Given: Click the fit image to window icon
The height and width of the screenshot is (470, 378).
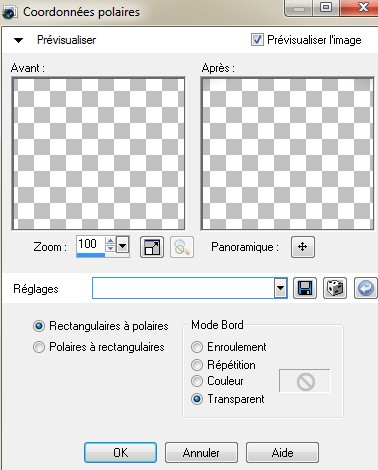Looking at the screenshot, I should (152, 247).
